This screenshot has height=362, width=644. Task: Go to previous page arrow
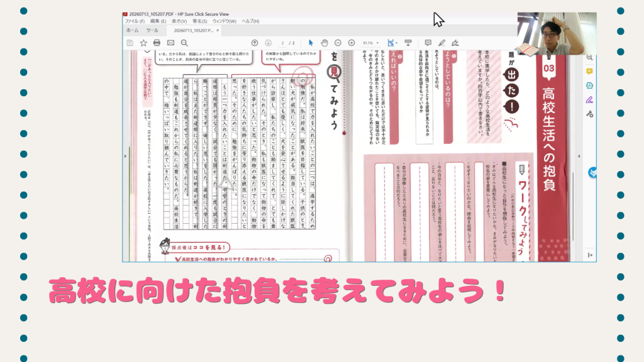coord(255,43)
